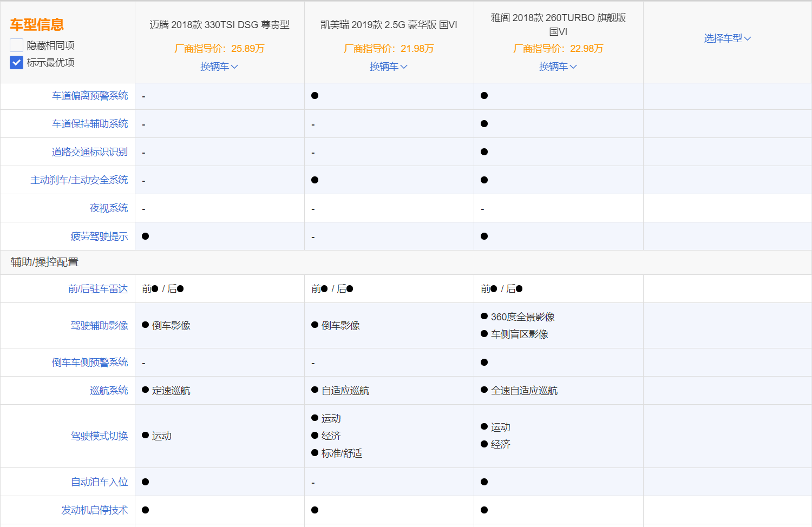Click the 前/后驻车雷达 link

[x=98, y=289]
